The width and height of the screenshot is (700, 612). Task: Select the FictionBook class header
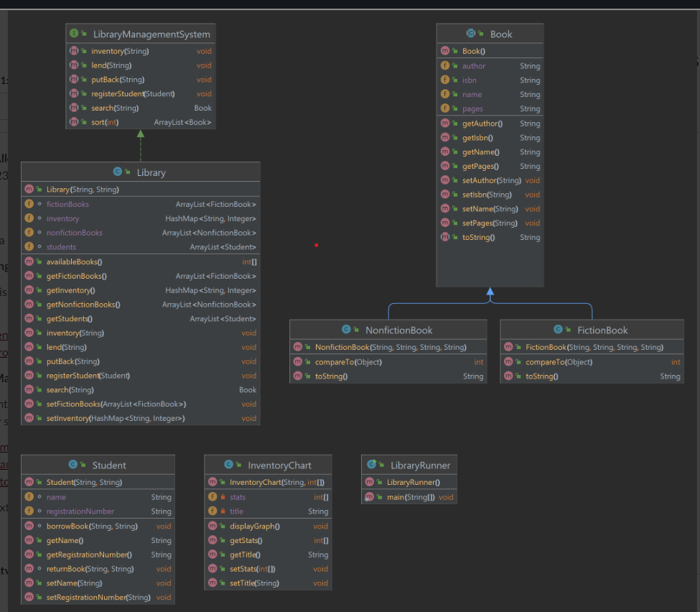pyautogui.click(x=592, y=330)
